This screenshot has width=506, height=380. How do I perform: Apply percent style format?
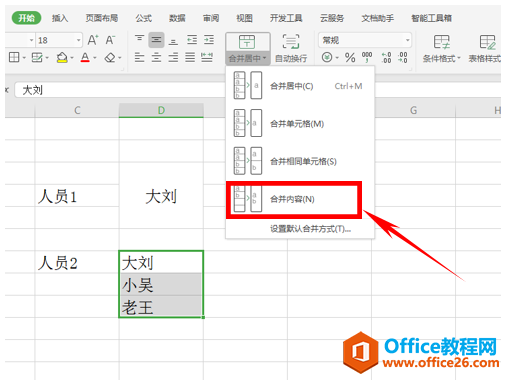350,58
